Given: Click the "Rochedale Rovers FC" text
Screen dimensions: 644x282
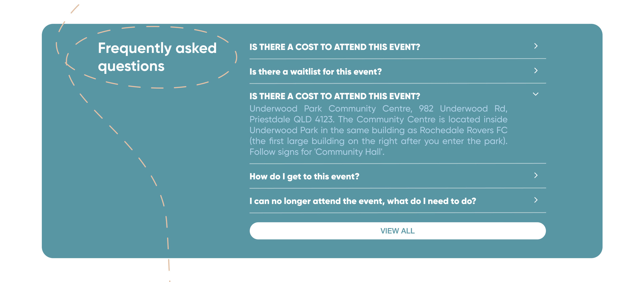Looking at the screenshot, I should [463, 130].
